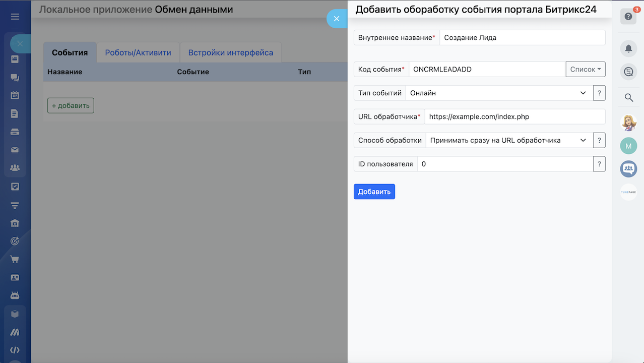Click the user avatar with letter M
Viewport: 644px width, 363px height.
[628, 146]
